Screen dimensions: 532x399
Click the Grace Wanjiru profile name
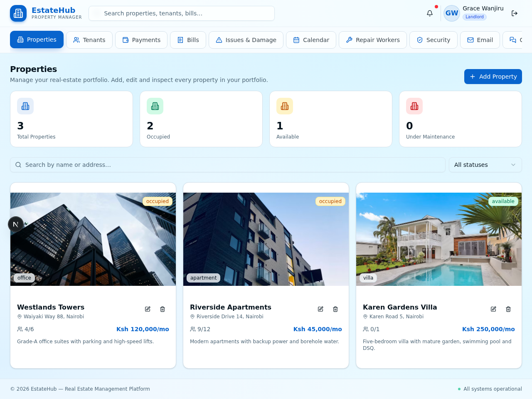[x=483, y=8]
